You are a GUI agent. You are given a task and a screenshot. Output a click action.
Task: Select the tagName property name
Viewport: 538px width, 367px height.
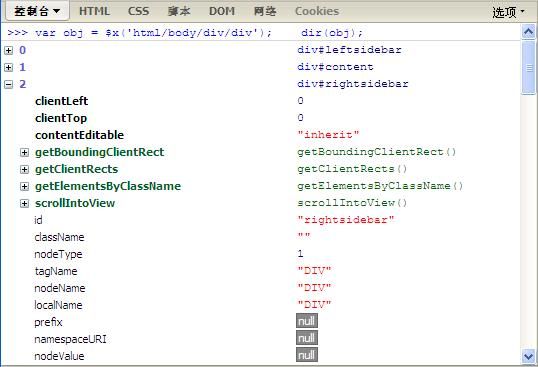pos(56,271)
